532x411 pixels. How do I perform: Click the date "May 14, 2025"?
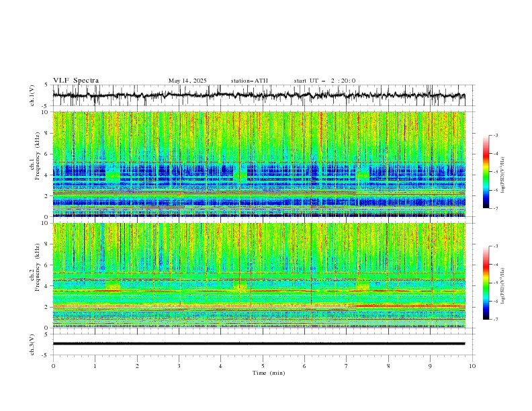(187, 81)
